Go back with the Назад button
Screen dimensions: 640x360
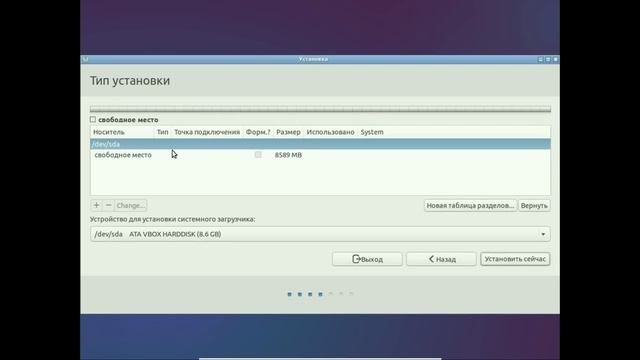[x=441, y=259]
